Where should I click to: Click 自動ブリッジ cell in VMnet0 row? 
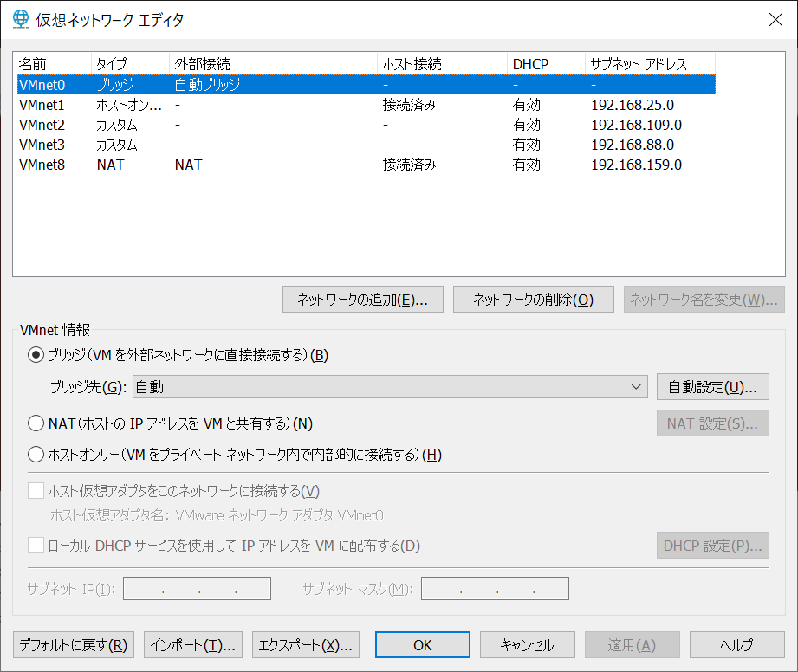(x=207, y=85)
